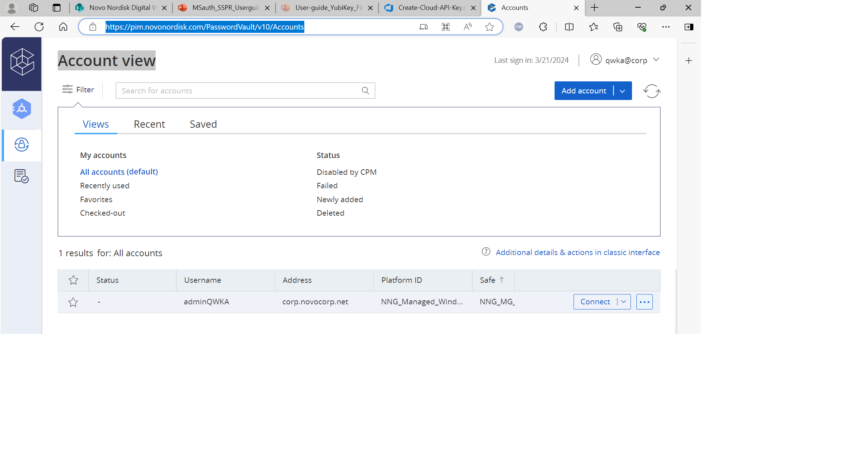Select the Recently used view
The height and width of the screenshot is (462, 868).
click(x=104, y=186)
